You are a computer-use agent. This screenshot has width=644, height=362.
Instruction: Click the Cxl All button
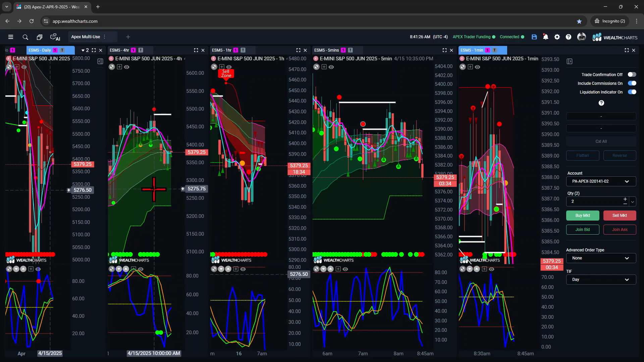point(601,141)
